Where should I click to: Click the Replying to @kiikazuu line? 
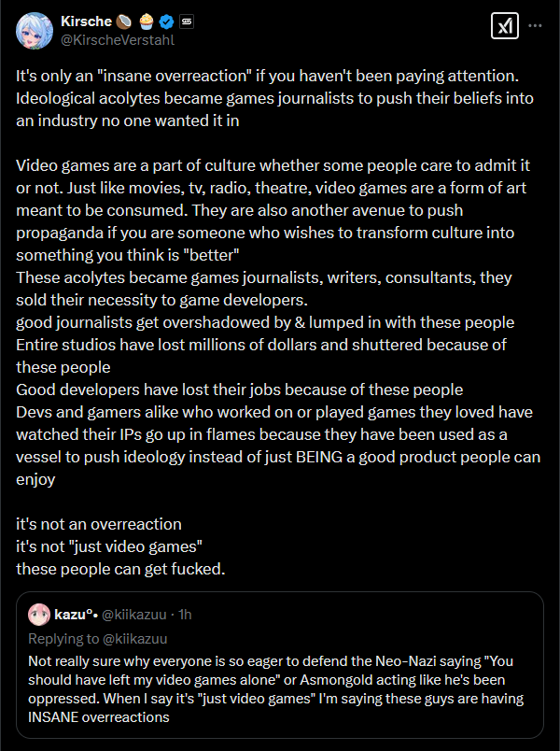(x=98, y=639)
